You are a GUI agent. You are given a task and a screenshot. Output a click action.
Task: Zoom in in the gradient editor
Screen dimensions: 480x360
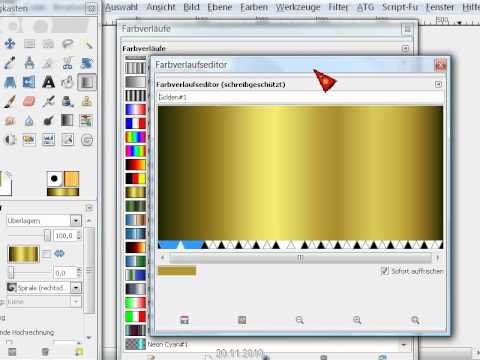[x=357, y=320]
